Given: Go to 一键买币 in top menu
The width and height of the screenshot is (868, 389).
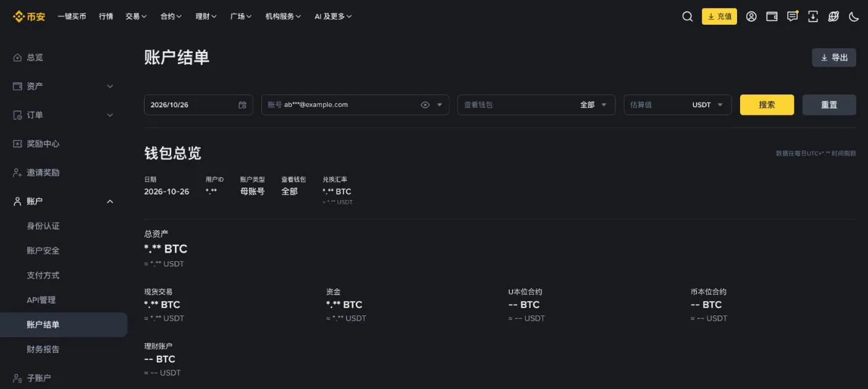Looking at the screenshot, I should [72, 17].
